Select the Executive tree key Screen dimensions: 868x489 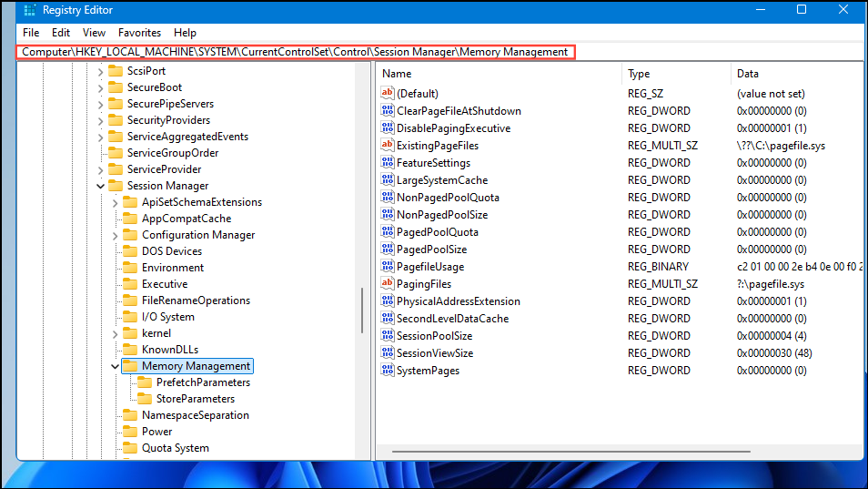[x=165, y=283]
